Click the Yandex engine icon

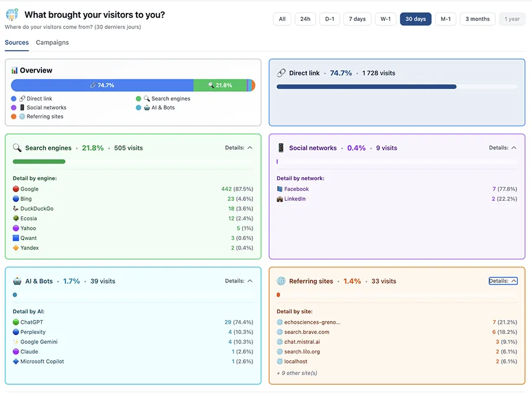15,248
